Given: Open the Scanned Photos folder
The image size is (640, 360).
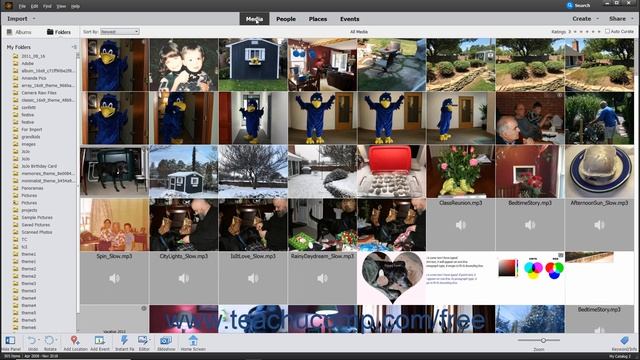Looking at the screenshot, I should [37, 232].
